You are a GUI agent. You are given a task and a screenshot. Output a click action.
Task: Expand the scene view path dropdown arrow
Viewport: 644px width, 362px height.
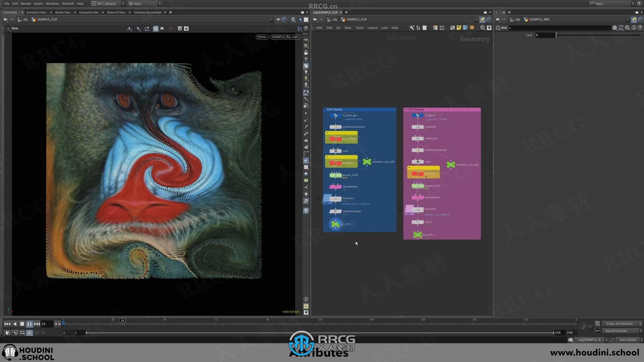[x=271, y=19]
